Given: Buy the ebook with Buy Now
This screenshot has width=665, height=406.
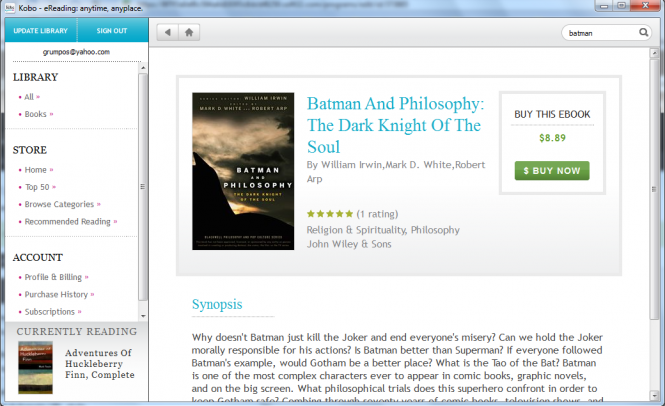Looking at the screenshot, I should click(552, 171).
